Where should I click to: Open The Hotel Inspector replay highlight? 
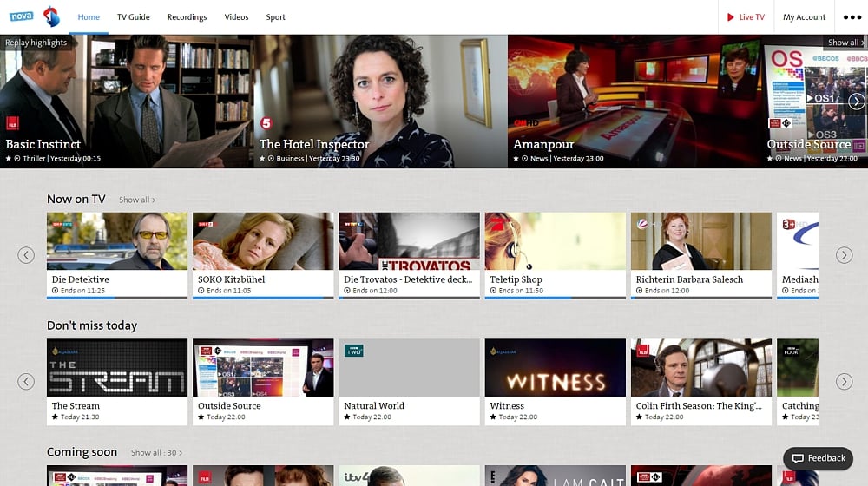coord(381,102)
